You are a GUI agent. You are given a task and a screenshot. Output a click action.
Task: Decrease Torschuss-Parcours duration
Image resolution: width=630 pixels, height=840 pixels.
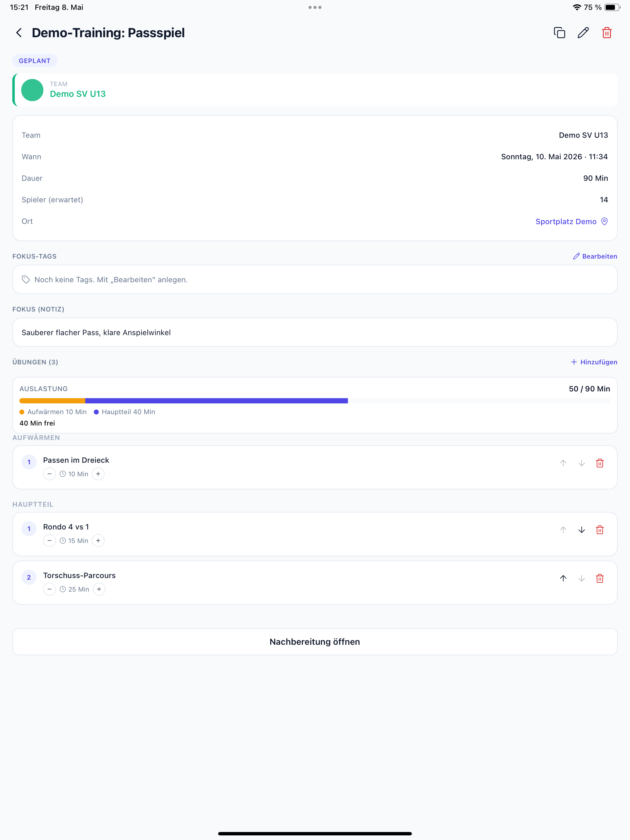tap(50, 589)
